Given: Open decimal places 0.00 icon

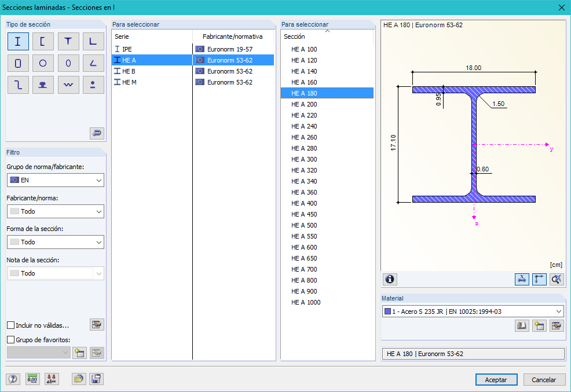Looking at the screenshot, I should click(x=32, y=379).
